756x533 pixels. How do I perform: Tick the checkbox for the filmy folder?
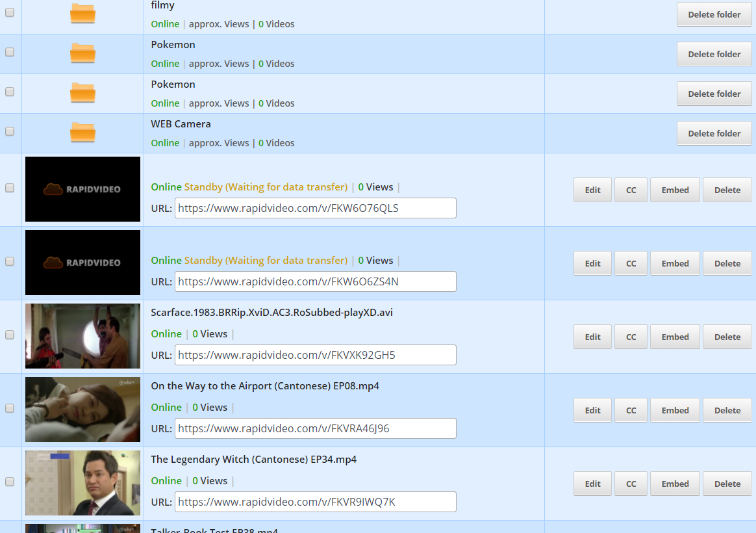click(10, 12)
